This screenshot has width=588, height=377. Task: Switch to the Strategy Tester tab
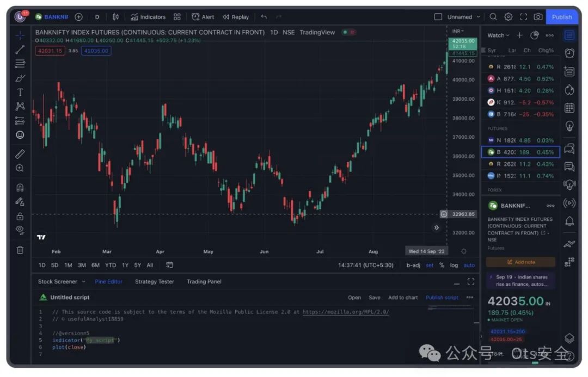(155, 282)
